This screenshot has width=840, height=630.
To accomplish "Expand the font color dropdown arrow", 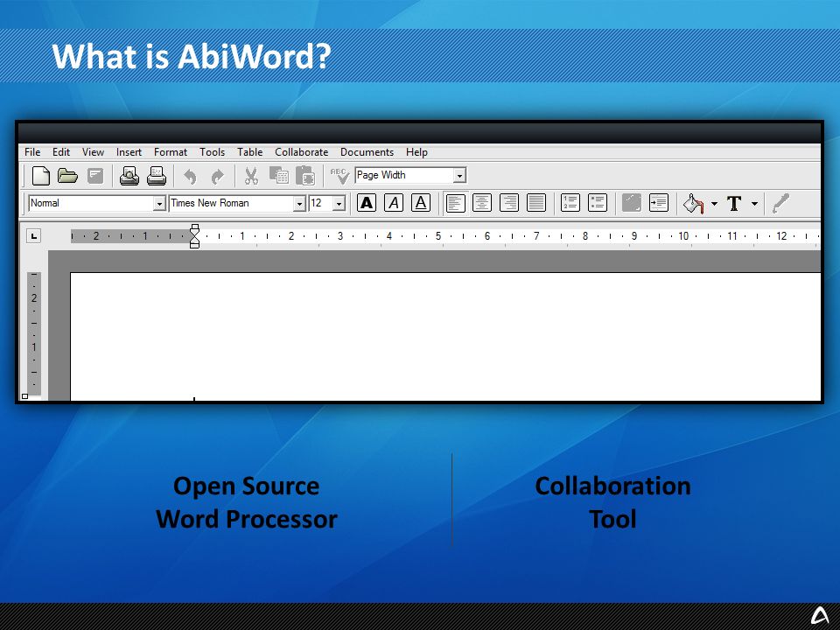I will coord(754,204).
